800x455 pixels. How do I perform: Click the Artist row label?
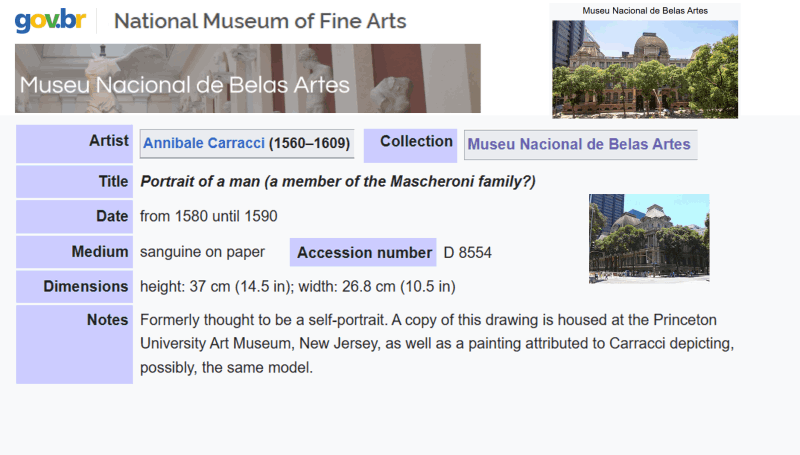tap(109, 141)
